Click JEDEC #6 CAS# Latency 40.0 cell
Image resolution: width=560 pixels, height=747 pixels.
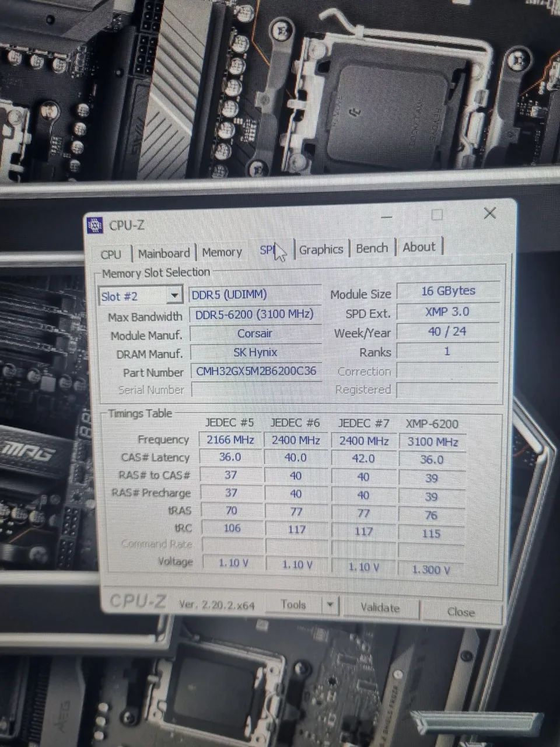[x=296, y=458]
